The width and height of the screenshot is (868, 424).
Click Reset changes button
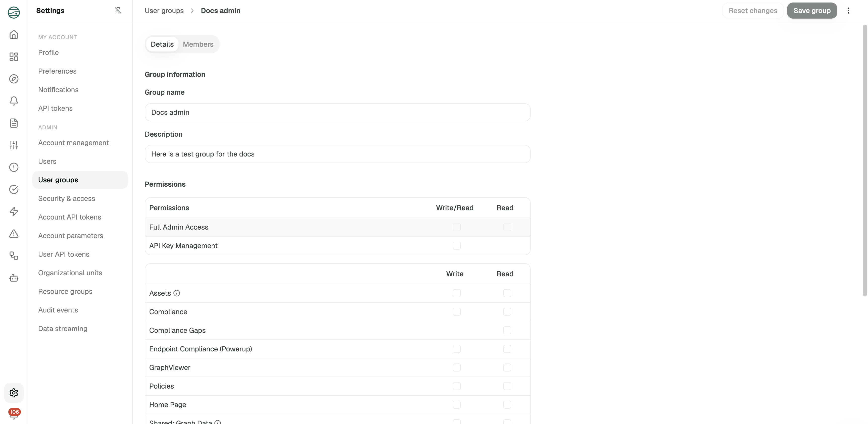click(753, 11)
